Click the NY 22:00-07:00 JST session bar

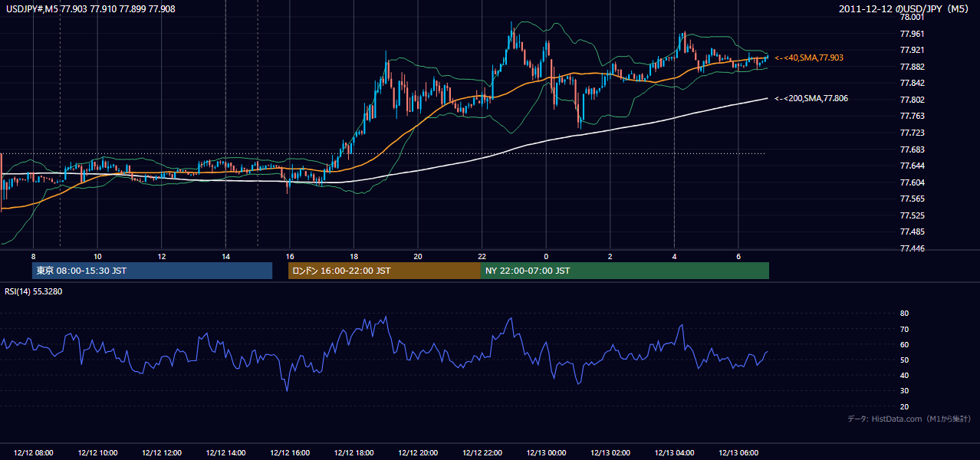[x=624, y=271]
